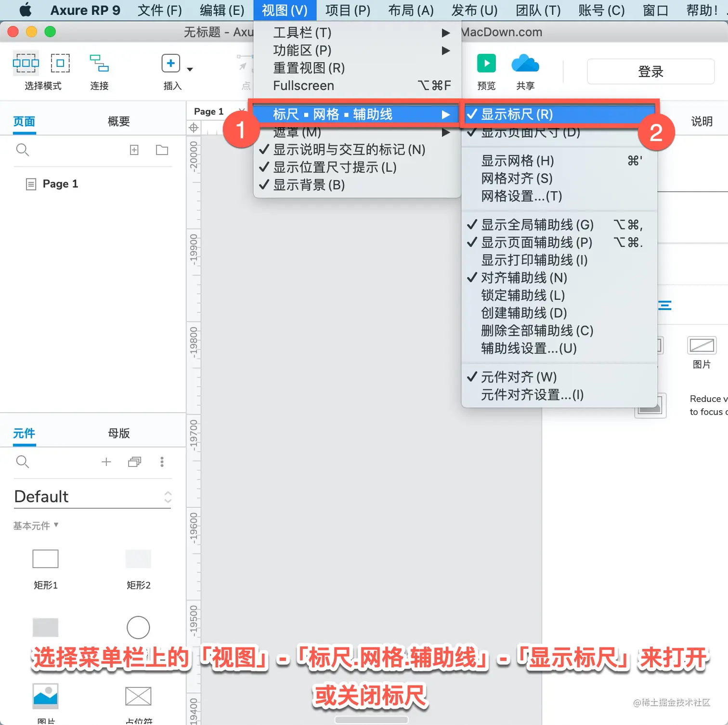Select the 矩形2 rectangle widget
This screenshot has width=728, height=725.
(x=138, y=559)
